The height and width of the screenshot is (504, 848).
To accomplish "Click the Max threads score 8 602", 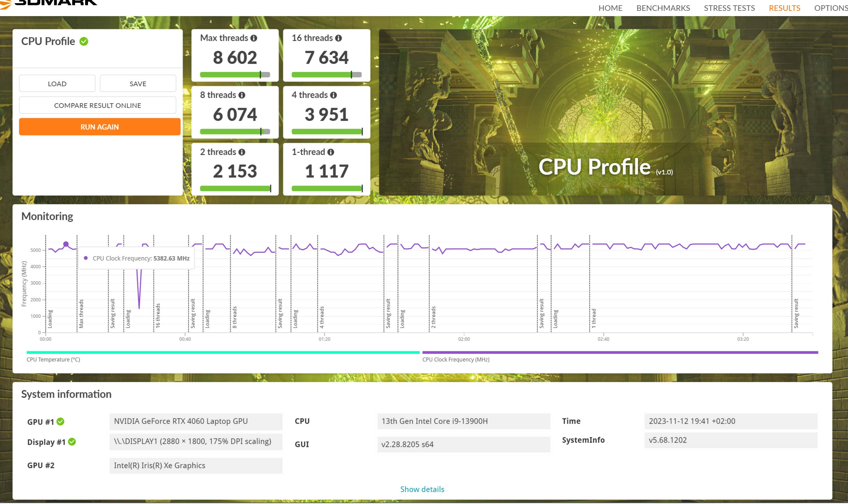I will click(x=235, y=57).
